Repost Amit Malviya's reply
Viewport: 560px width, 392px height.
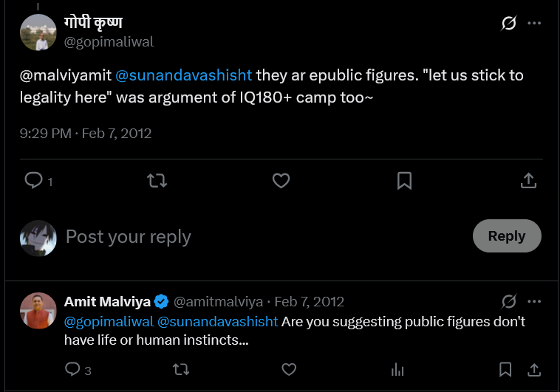181,369
